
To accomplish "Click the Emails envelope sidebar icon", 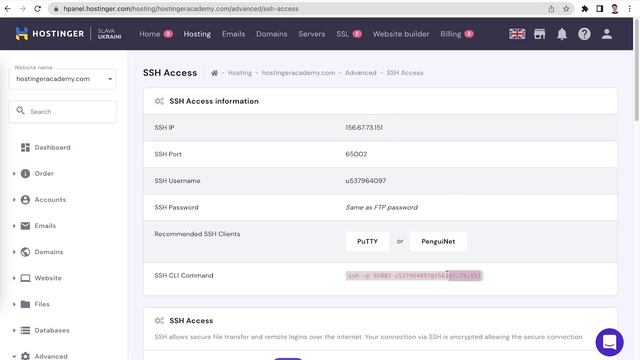I will (x=25, y=226).
